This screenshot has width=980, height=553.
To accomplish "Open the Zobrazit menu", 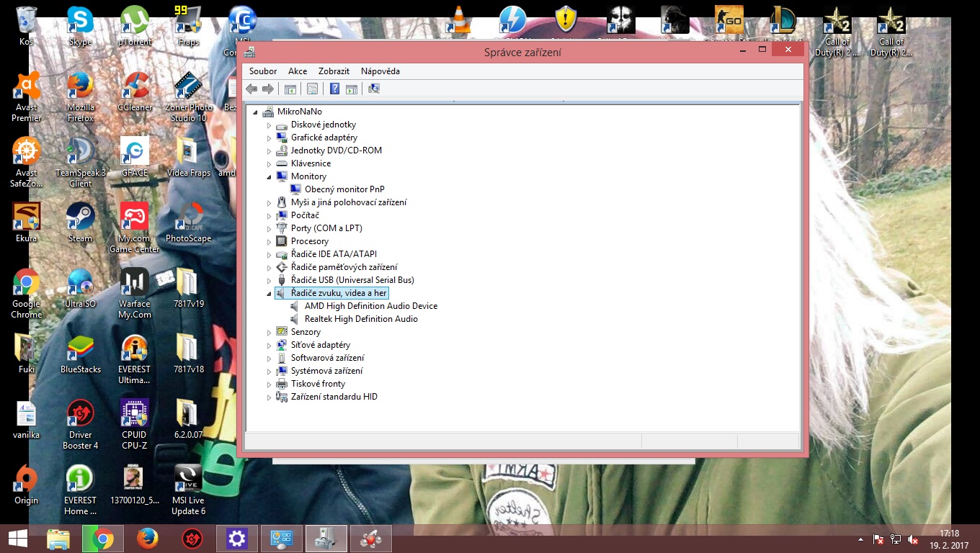I will click(x=334, y=71).
